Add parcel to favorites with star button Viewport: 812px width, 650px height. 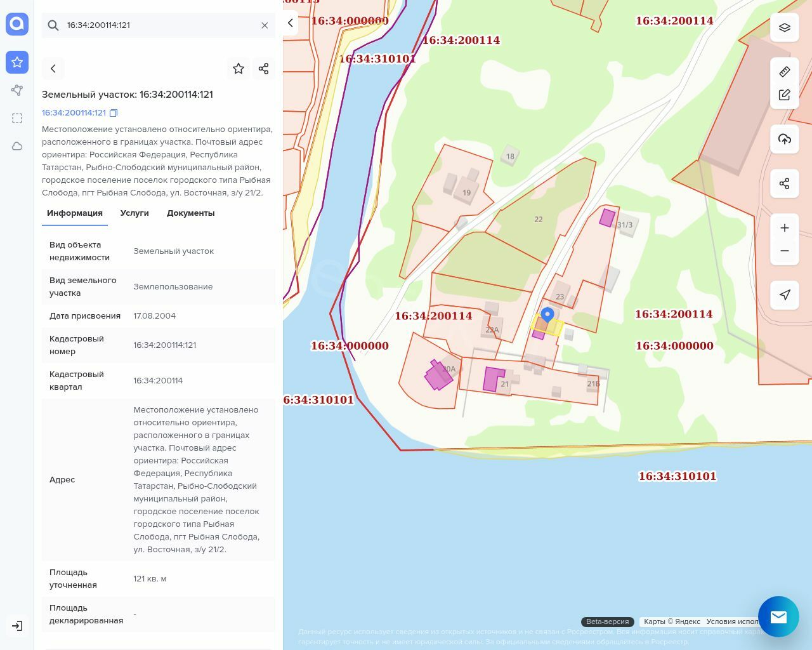(x=239, y=69)
